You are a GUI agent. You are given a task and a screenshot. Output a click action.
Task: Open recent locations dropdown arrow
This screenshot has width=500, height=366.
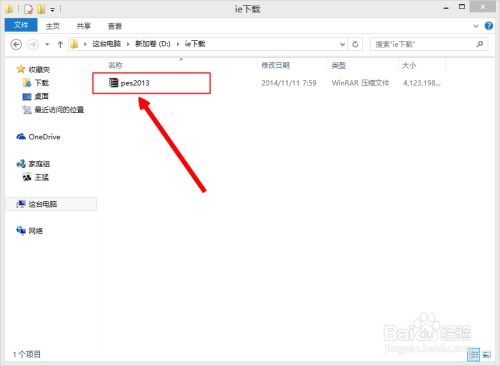pos(47,44)
